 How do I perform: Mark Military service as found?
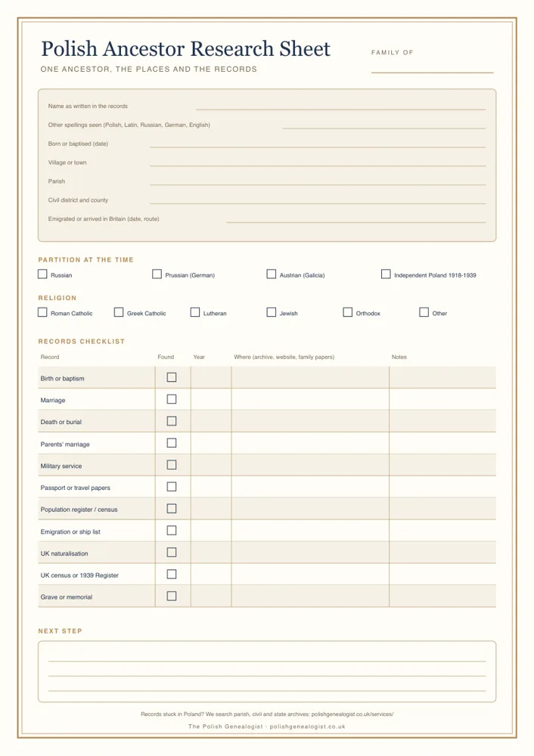[172, 465]
